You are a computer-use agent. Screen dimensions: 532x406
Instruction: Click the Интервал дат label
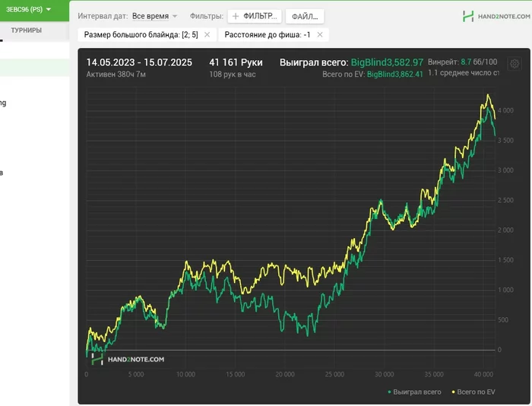103,16
